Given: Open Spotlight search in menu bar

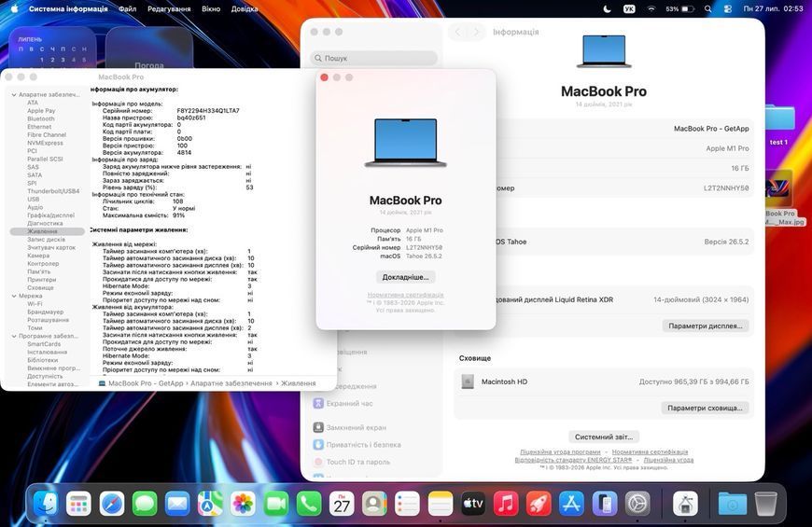Looking at the screenshot, I should pyautogui.click(x=707, y=8).
